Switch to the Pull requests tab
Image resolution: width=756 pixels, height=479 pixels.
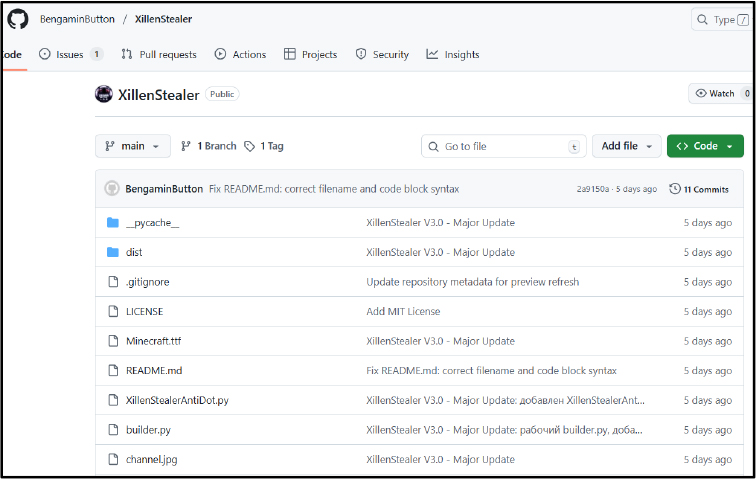(x=159, y=55)
